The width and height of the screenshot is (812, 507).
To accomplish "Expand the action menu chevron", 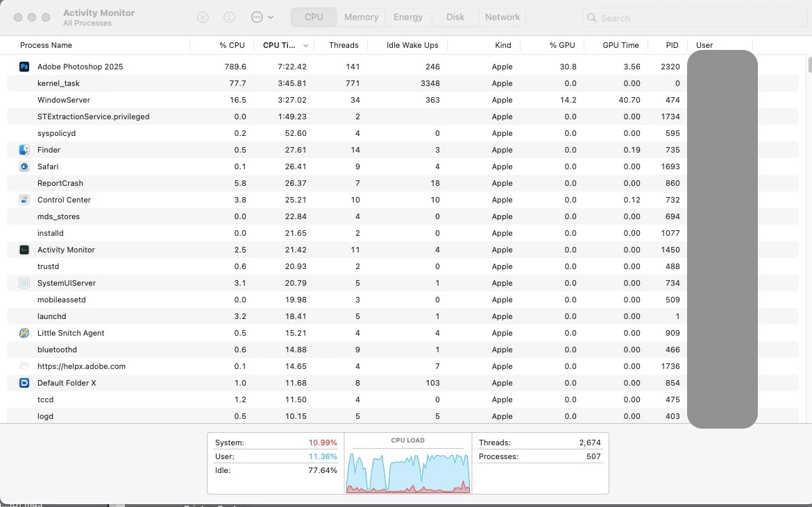I will [x=271, y=17].
